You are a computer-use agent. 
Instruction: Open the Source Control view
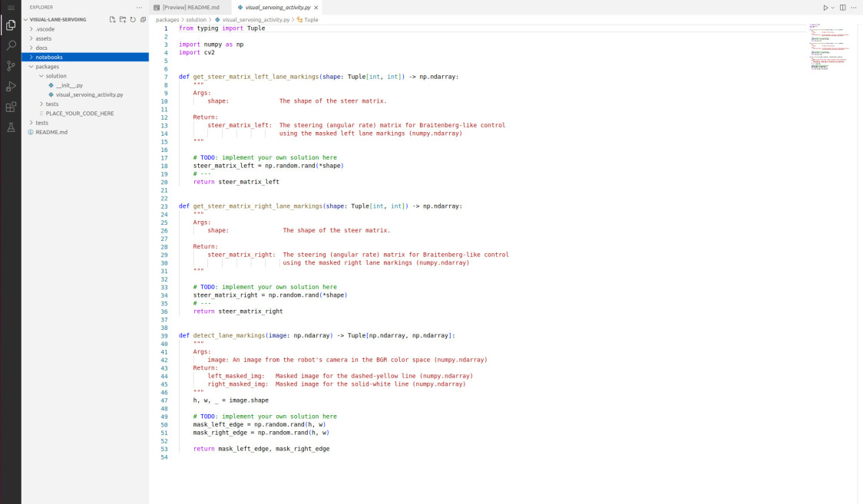(x=11, y=66)
